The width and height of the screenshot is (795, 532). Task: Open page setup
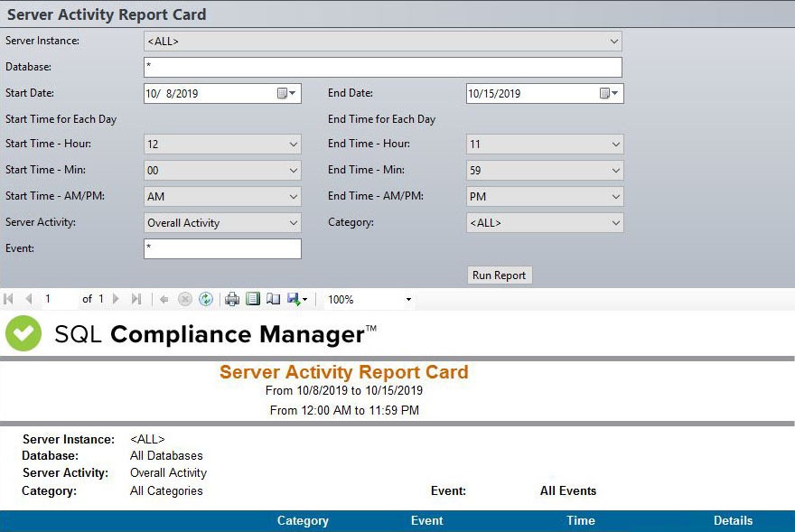(273, 299)
